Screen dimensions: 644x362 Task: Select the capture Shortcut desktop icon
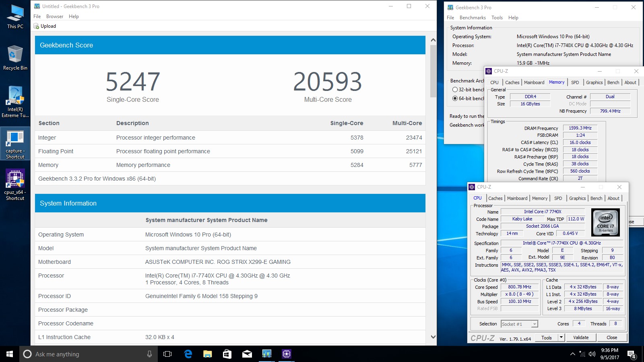click(x=15, y=144)
